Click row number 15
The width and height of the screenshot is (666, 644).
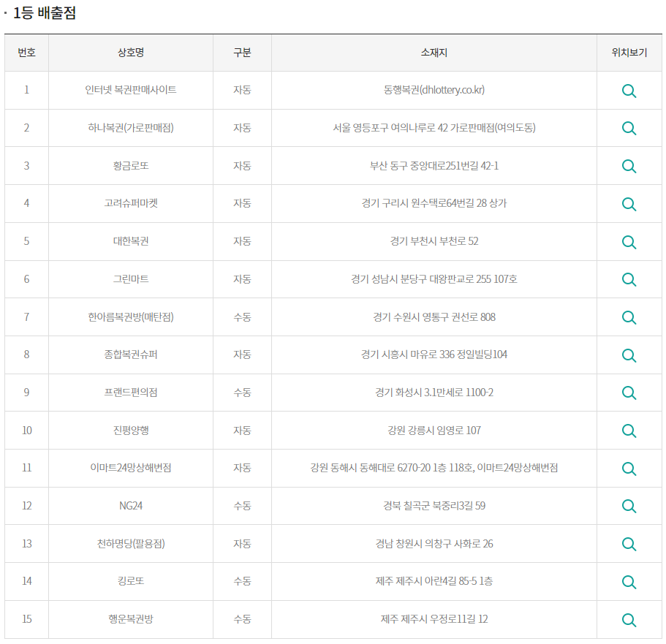[x=27, y=618]
